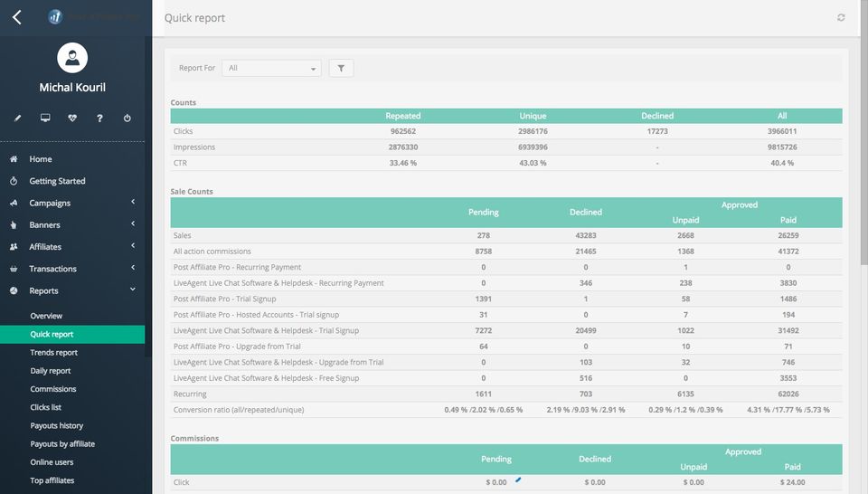Click all impressions value 9815726

pyautogui.click(x=782, y=147)
